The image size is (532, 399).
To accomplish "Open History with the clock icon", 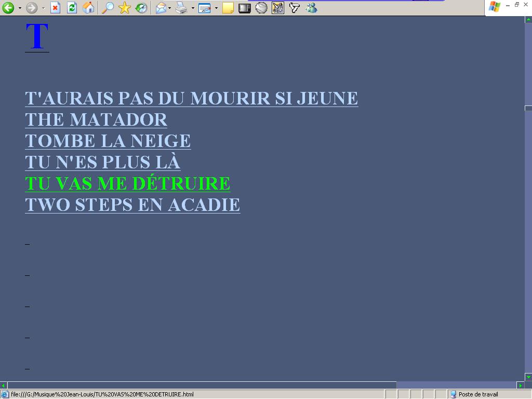I will point(141,7).
